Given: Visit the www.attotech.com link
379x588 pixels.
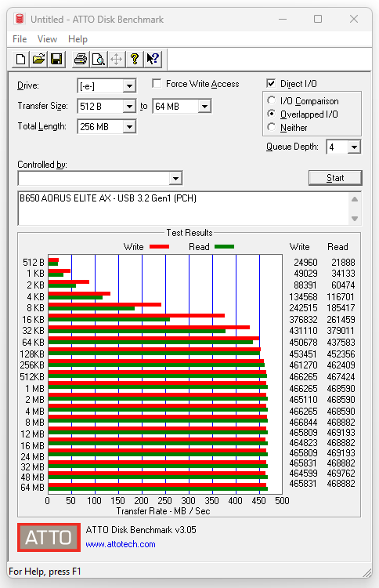Looking at the screenshot, I should point(121,544).
